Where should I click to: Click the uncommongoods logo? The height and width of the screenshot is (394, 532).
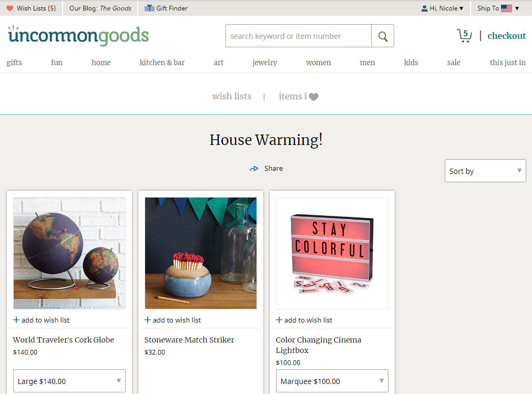coord(78,36)
